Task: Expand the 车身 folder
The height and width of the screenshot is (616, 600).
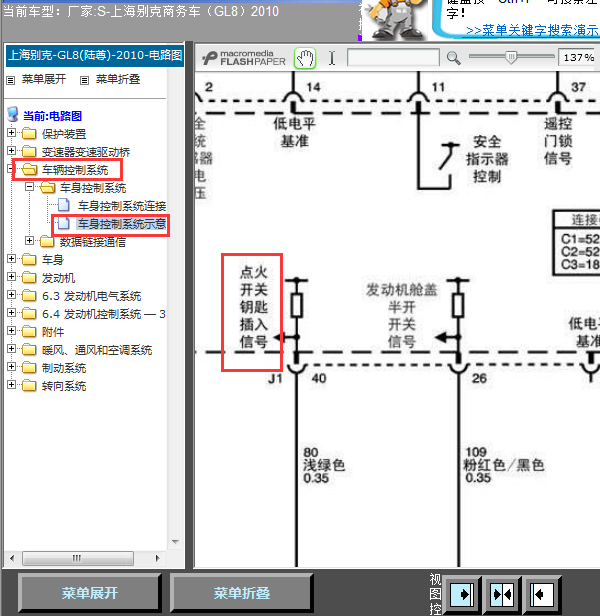Action: pyautogui.click(x=11, y=258)
